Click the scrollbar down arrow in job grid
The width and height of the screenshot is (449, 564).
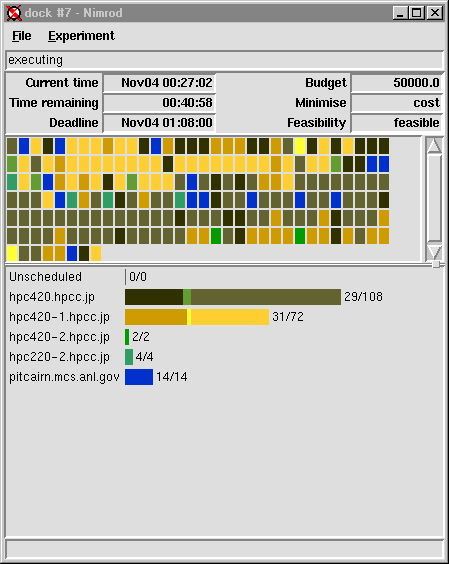click(x=434, y=253)
